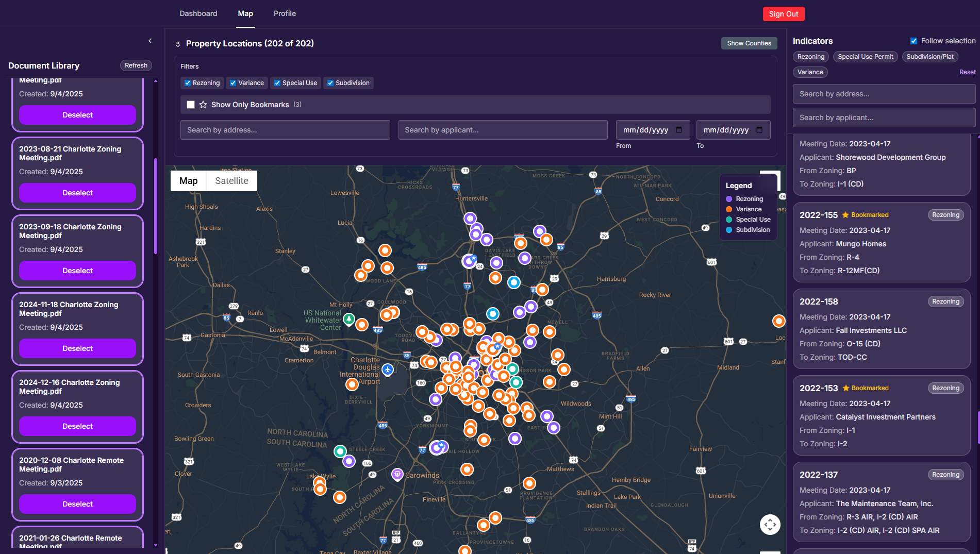
Task: Click the Show Counties button
Action: click(x=749, y=43)
